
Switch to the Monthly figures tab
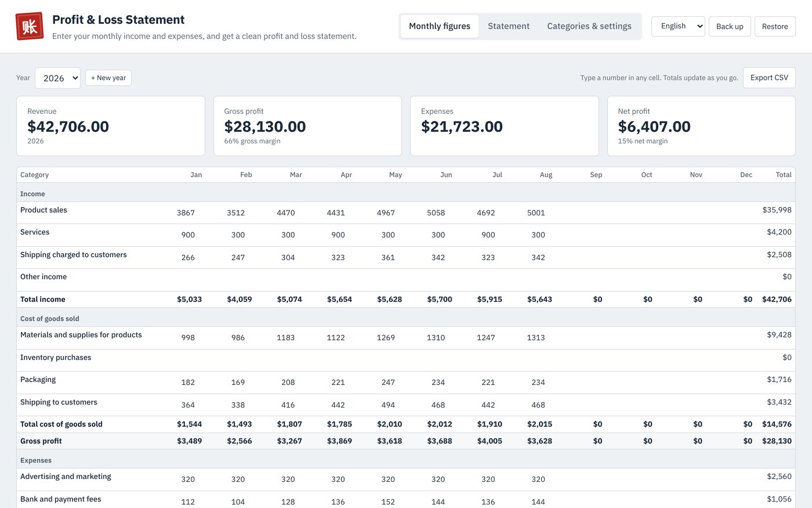click(440, 26)
